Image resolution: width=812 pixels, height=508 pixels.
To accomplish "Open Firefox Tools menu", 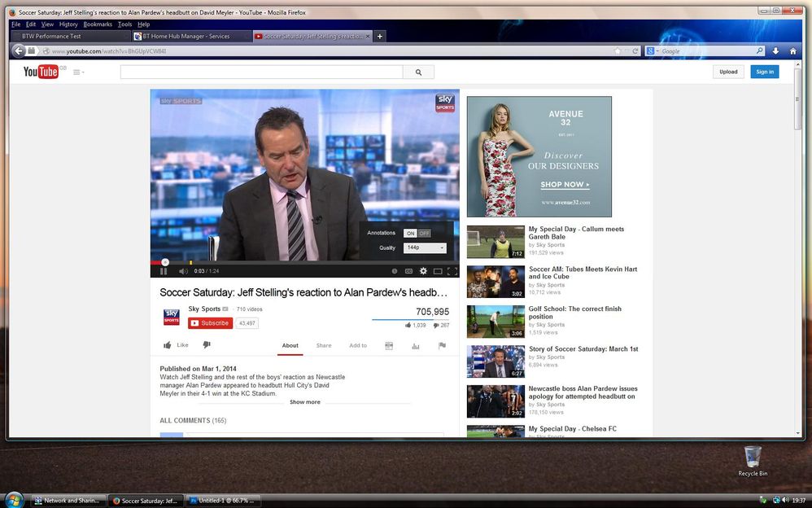I will (x=124, y=24).
